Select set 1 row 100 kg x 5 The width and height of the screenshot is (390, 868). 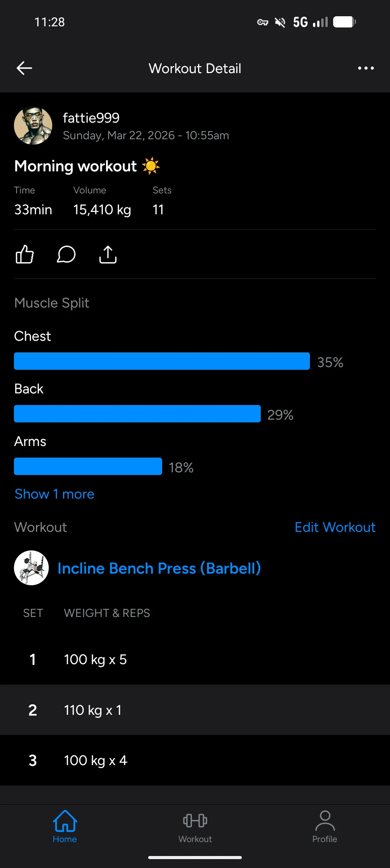pyautogui.click(x=195, y=659)
